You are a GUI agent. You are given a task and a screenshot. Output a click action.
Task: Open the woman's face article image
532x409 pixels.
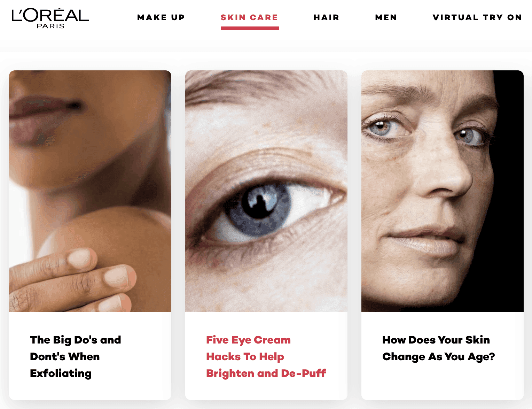443,191
